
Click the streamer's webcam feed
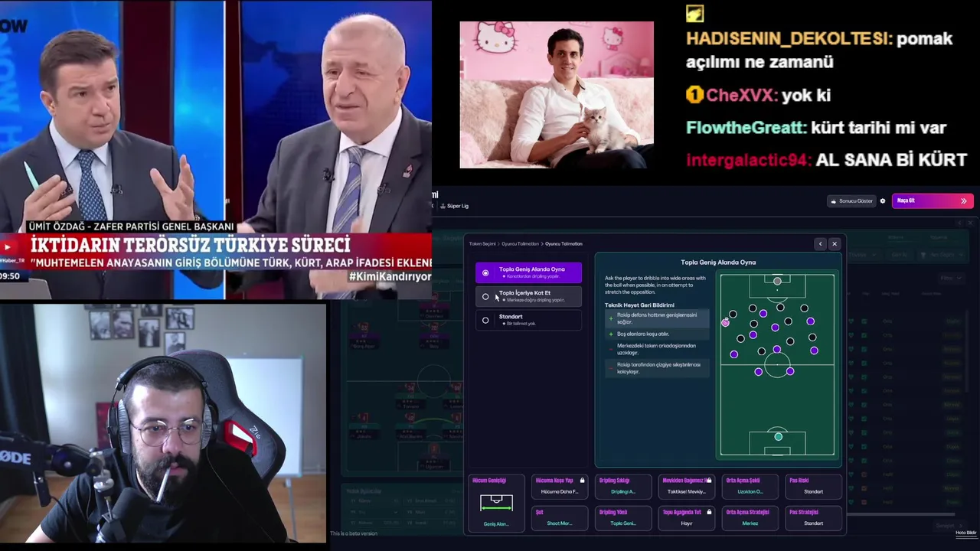tap(163, 423)
